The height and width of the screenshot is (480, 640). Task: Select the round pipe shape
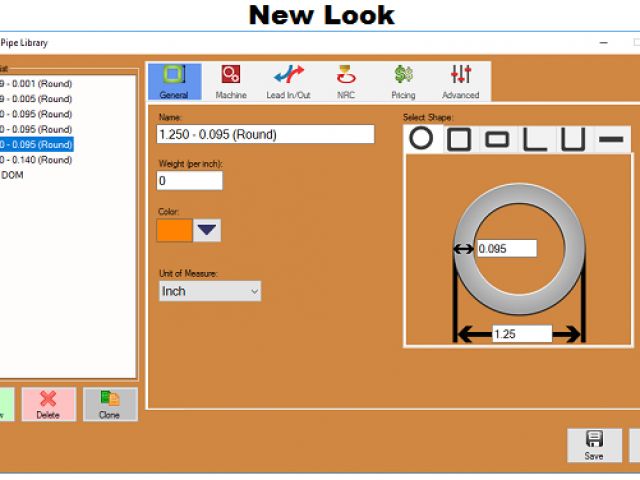(x=422, y=139)
